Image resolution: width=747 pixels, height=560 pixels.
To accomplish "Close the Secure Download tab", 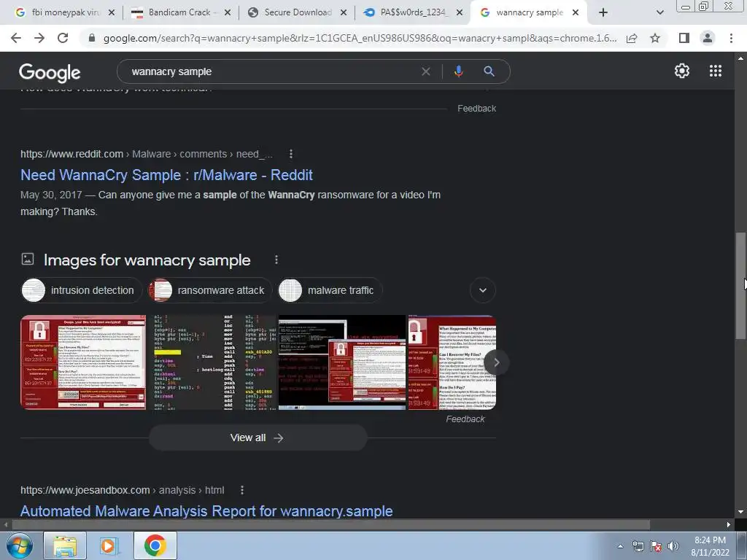I will [x=343, y=13].
